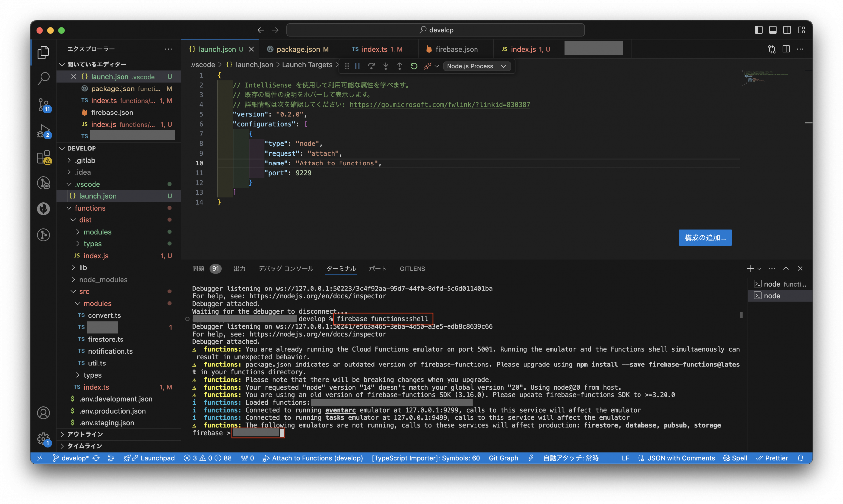843x504 pixels.
Task: Switch to index.ts editor tab
Action: tap(381, 49)
